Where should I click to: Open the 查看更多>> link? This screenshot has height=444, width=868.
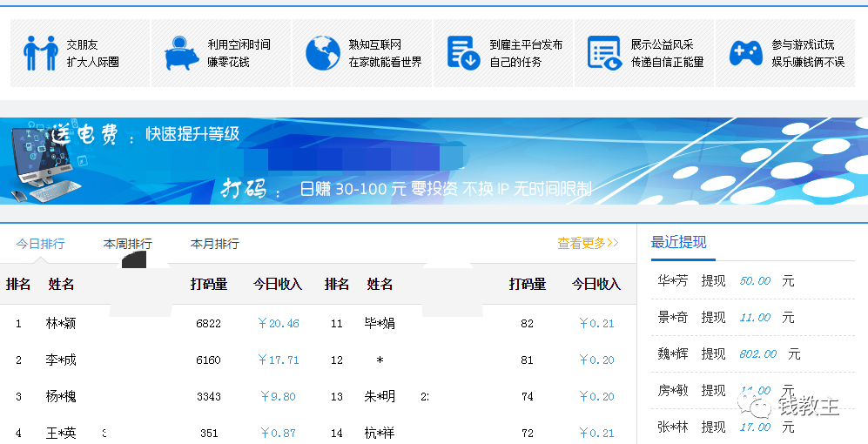(588, 244)
